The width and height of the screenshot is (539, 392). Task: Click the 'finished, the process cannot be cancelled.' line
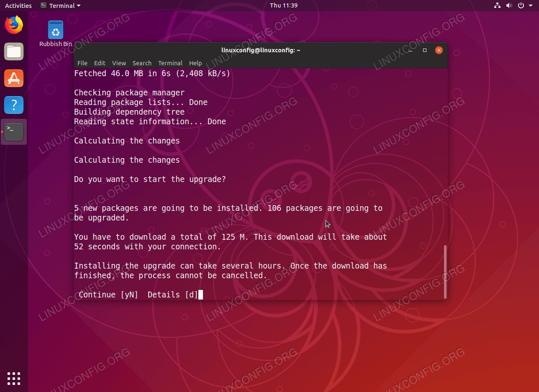coord(171,275)
